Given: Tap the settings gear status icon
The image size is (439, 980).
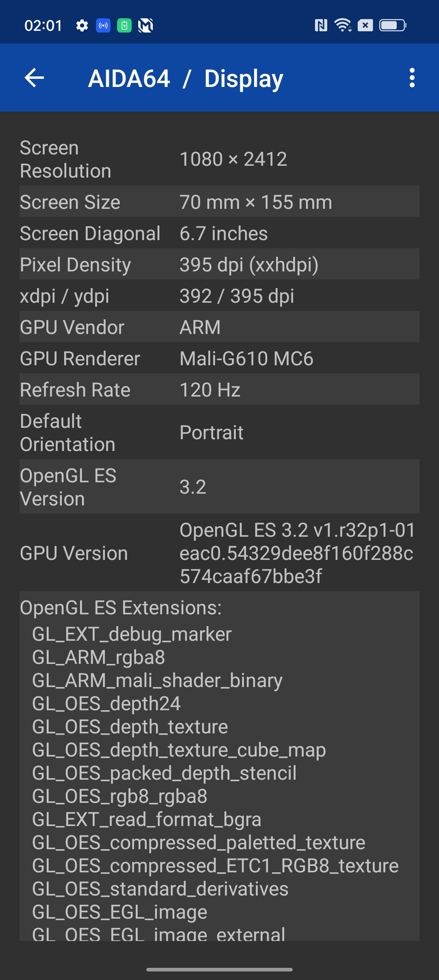Looking at the screenshot, I should [x=82, y=26].
